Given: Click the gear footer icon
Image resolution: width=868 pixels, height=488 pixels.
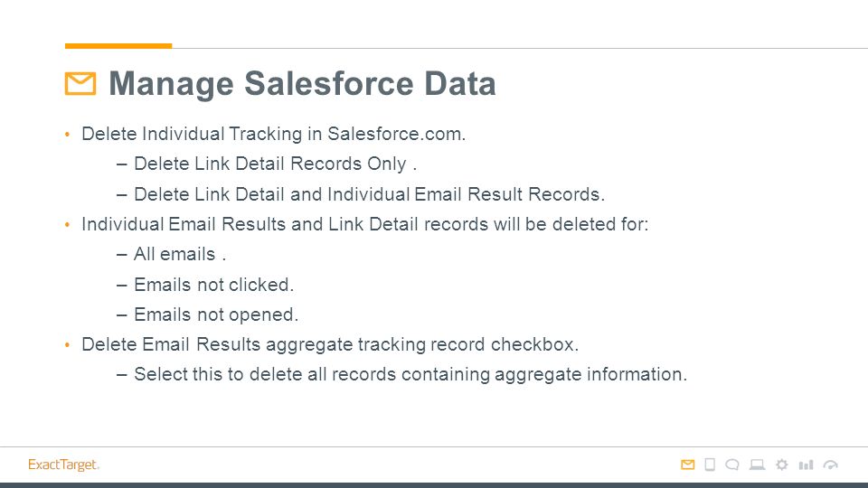Looking at the screenshot, I should pyautogui.click(x=781, y=465).
